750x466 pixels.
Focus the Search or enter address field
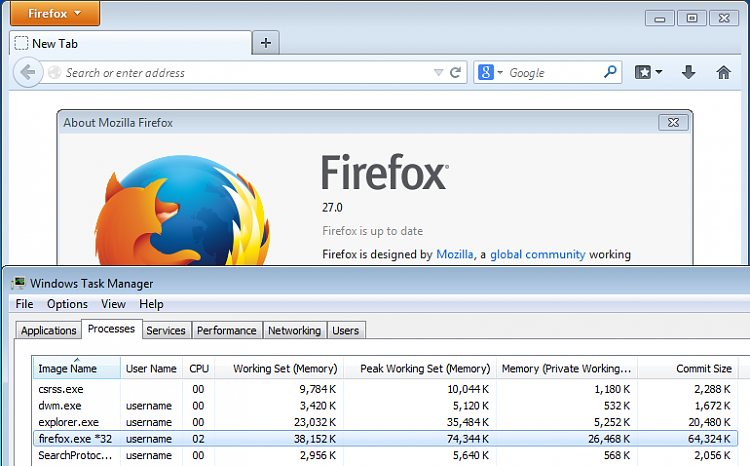pyautogui.click(x=239, y=73)
